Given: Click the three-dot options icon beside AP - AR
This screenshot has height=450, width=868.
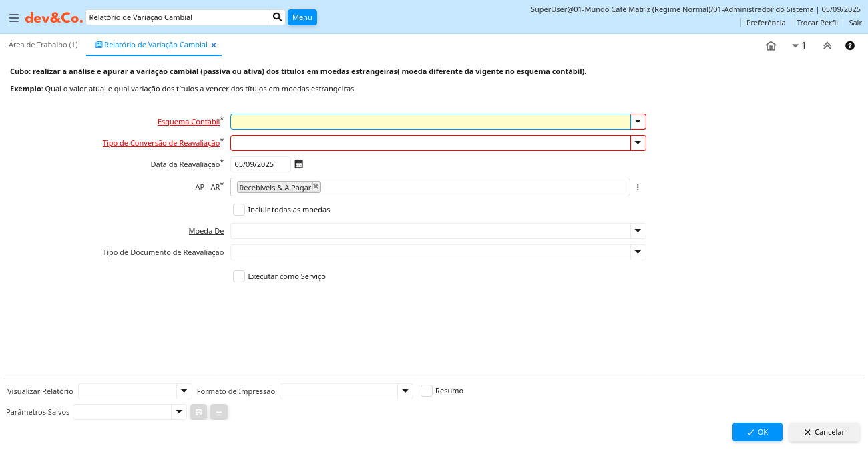Looking at the screenshot, I should (x=638, y=188).
